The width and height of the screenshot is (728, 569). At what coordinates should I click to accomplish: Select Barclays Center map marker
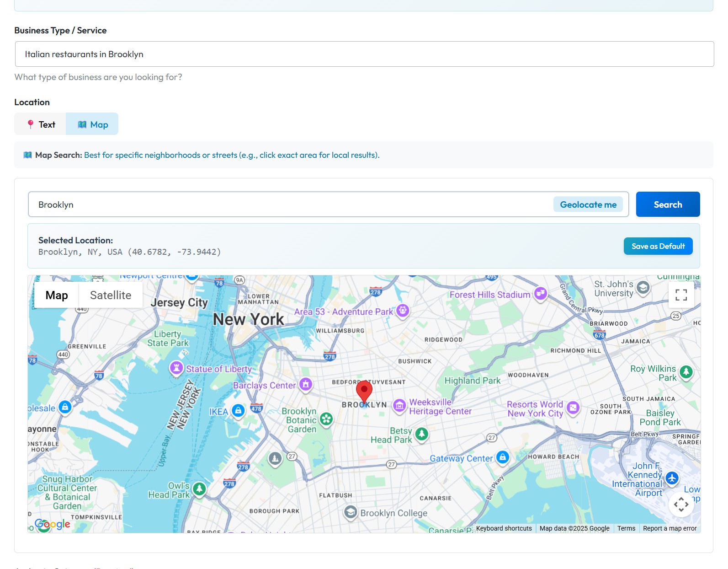(x=306, y=384)
